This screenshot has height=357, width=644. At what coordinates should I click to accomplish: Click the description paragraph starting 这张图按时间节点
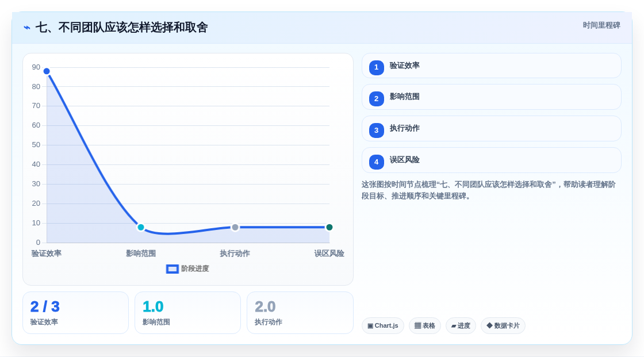click(489, 190)
